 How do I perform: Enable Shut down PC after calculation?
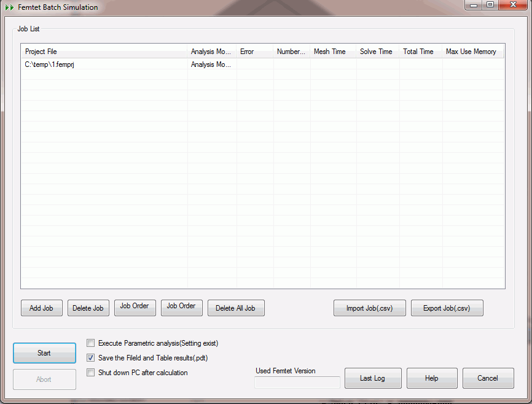[x=91, y=373]
